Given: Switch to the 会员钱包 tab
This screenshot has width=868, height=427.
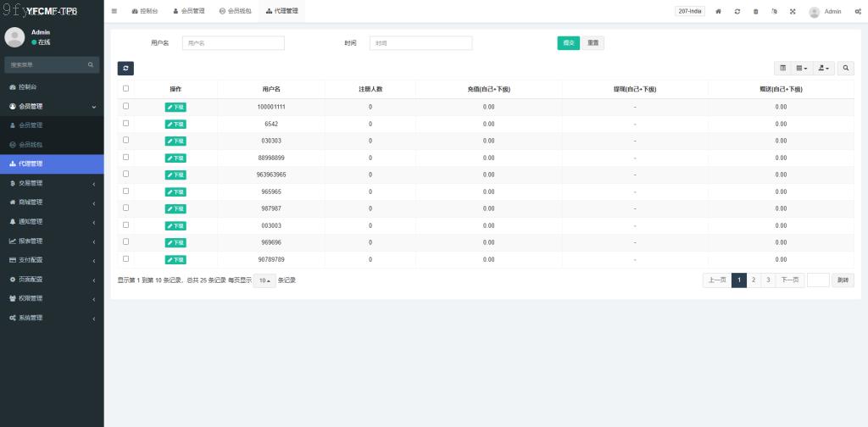Looking at the screenshot, I should (235, 11).
